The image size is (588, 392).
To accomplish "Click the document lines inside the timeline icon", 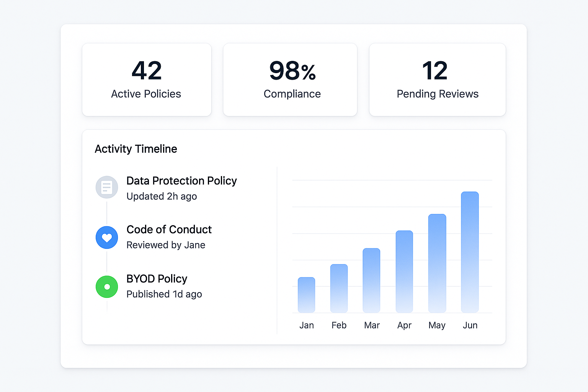I will click(x=106, y=187).
